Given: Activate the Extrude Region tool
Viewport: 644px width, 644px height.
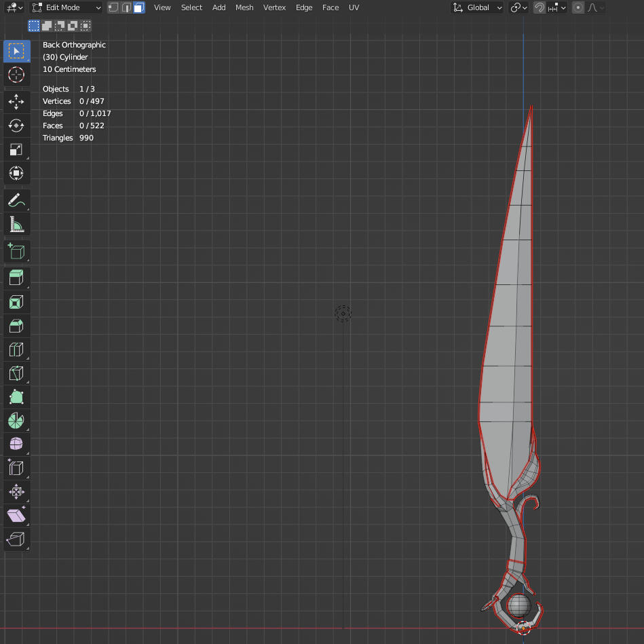Looking at the screenshot, I should click(x=16, y=277).
